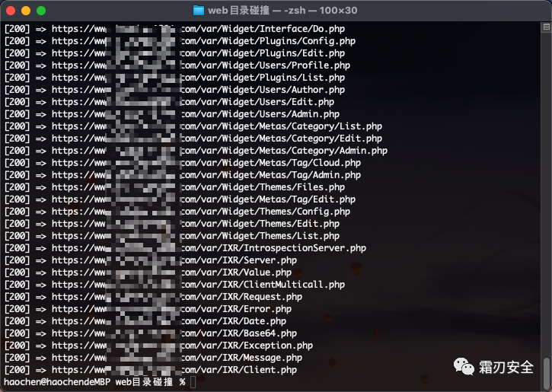Viewport: 552px width, 392px height.
Task: Click the WeChat logo watermark icon
Action: coord(464,367)
